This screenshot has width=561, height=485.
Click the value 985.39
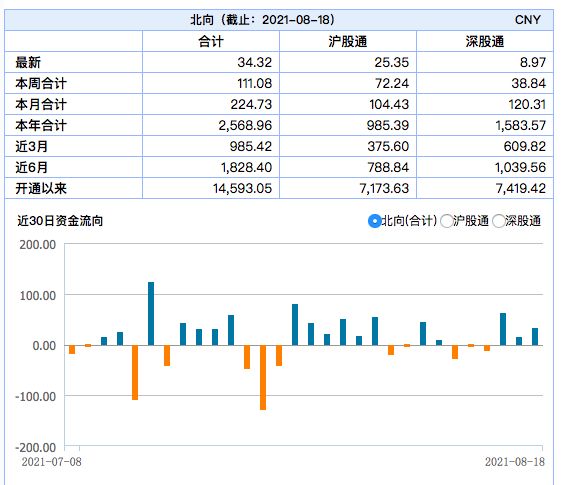(x=388, y=126)
